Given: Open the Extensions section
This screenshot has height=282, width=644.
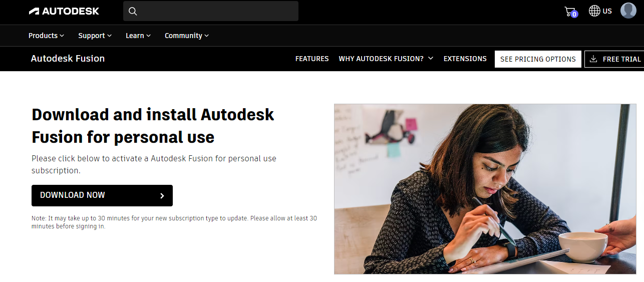Looking at the screenshot, I should tap(465, 59).
